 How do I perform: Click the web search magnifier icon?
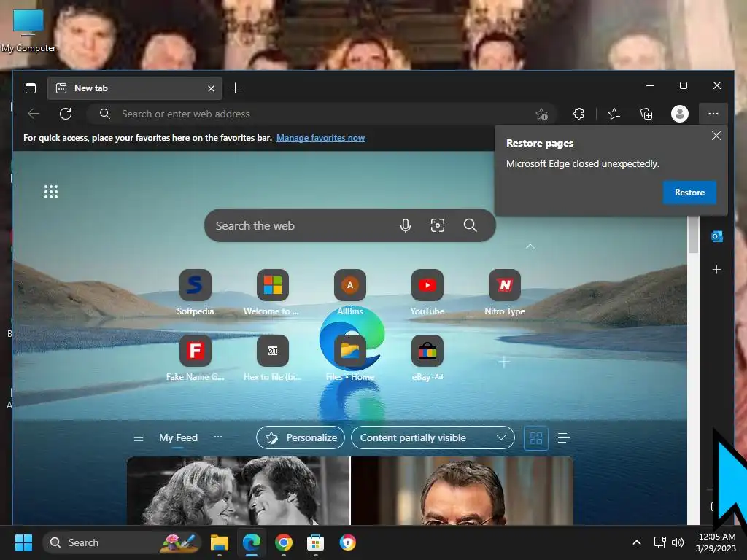click(x=471, y=225)
